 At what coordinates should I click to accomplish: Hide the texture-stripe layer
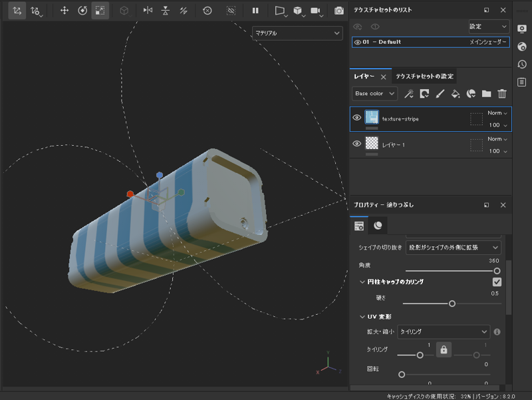pos(356,118)
